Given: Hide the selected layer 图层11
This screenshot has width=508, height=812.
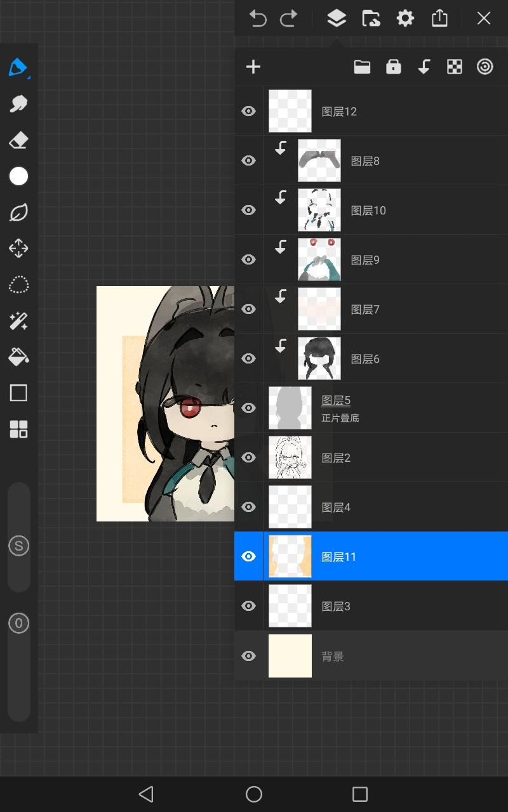Looking at the screenshot, I should (249, 557).
